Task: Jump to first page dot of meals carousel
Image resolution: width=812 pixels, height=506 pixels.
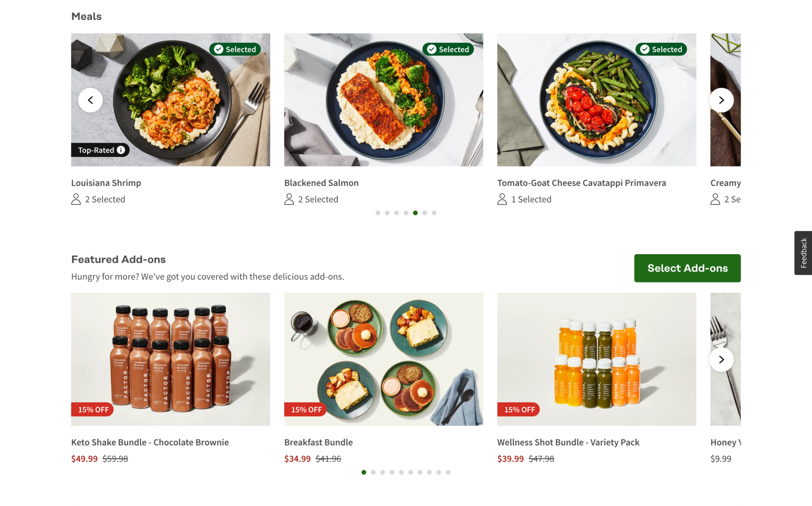Action: [378, 213]
